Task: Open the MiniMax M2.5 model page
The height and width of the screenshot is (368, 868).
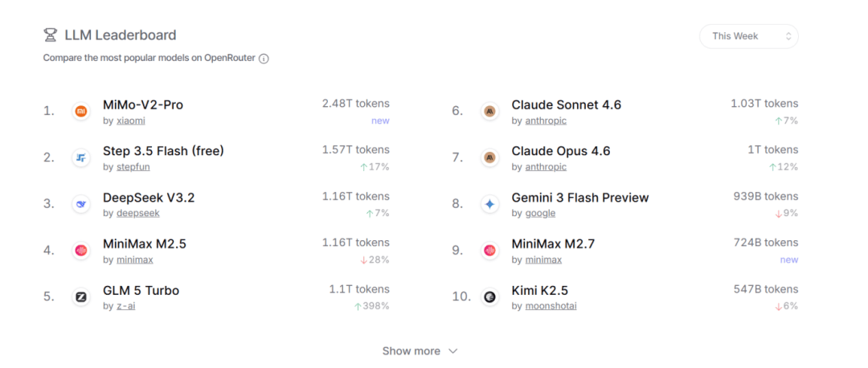Action: tap(145, 243)
